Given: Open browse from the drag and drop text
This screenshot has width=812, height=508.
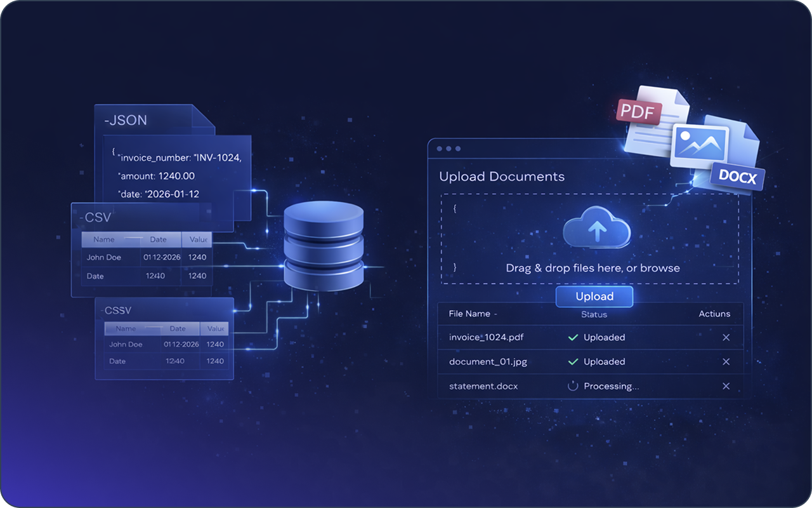Looking at the screenshot, I should 658,267.
